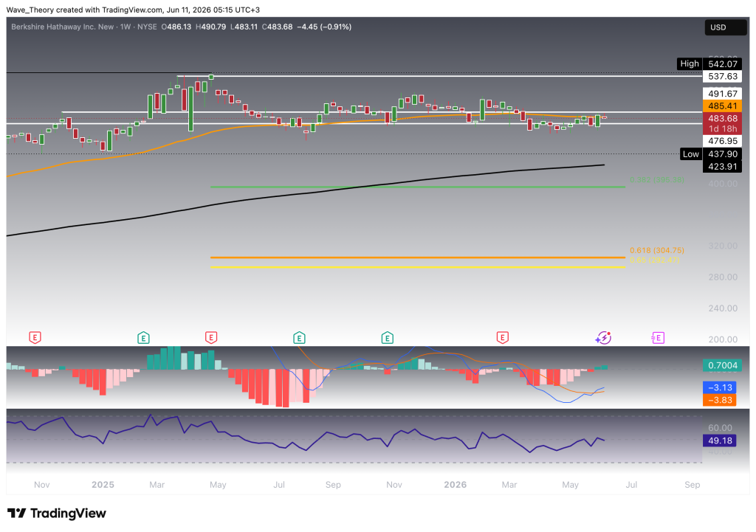The height and width of the screenshot is (532, 756).
Task: Select the 1W interval label in the header
Action: click(126, 27)
